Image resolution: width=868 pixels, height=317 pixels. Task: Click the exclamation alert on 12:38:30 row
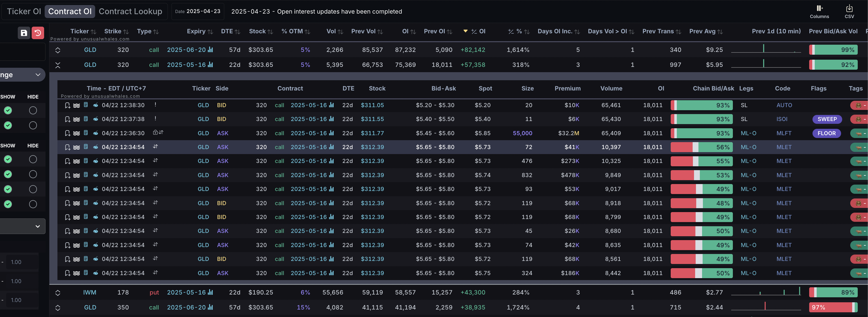155,105
